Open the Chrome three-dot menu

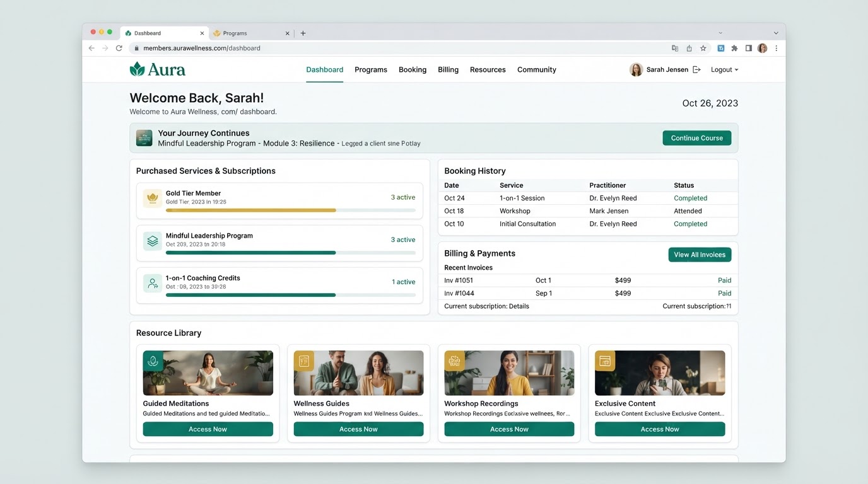pos(776,48)
